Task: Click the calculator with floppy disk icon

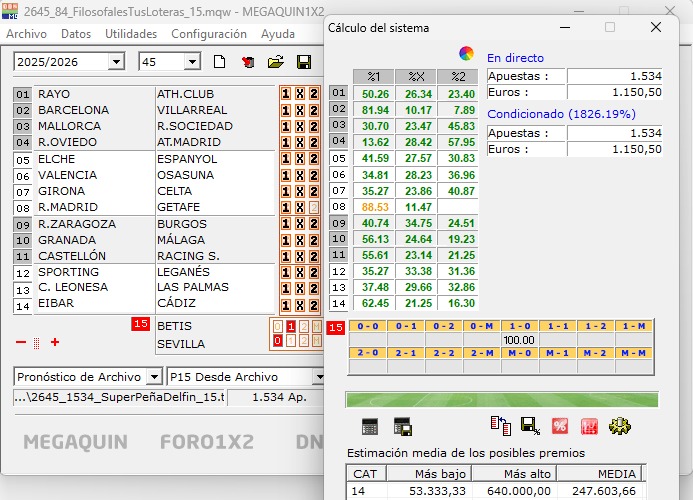Action: click(403, 425)
